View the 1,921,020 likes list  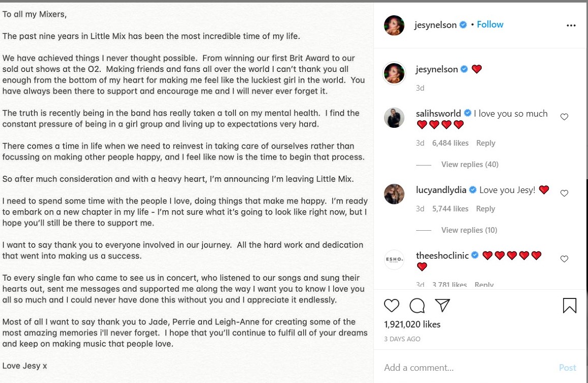point(412,324)
